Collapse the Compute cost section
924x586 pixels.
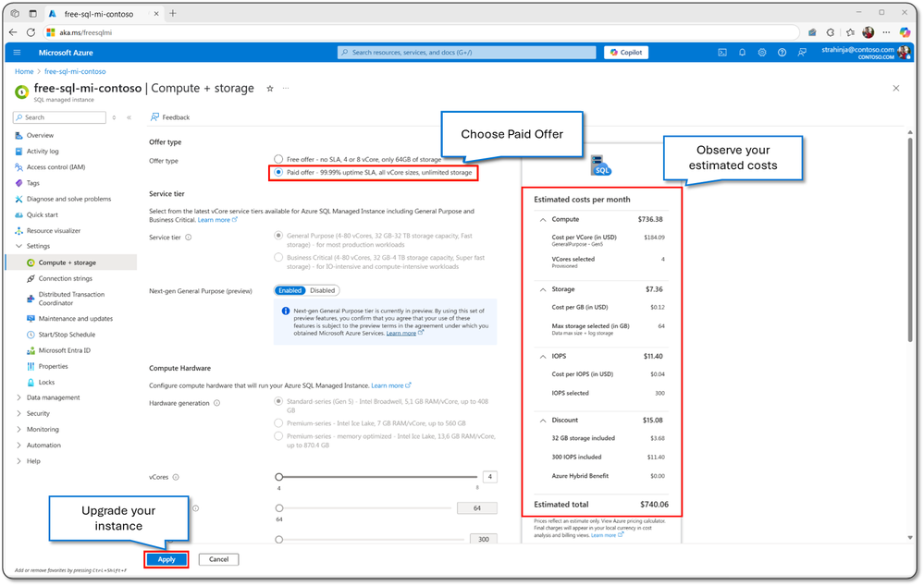(x=543, y=220)
